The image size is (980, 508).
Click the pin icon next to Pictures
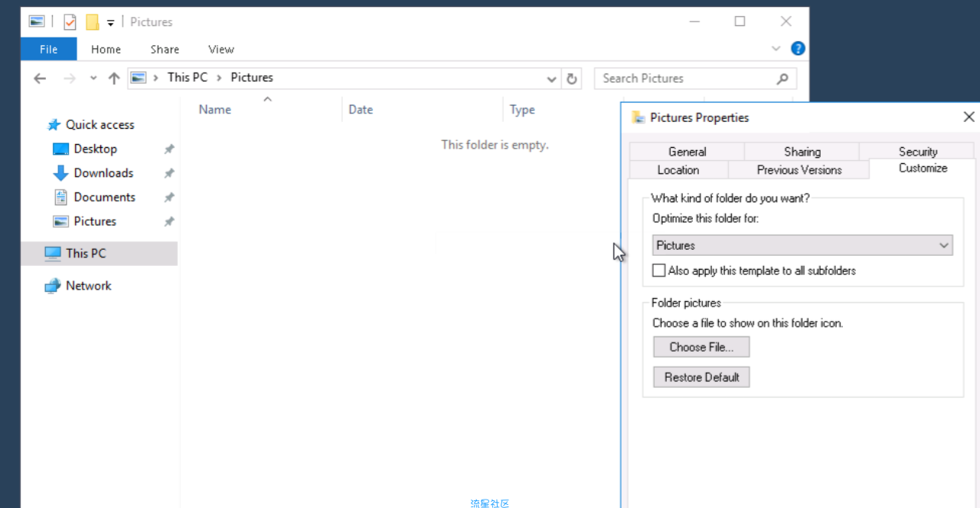coord(169,221)
